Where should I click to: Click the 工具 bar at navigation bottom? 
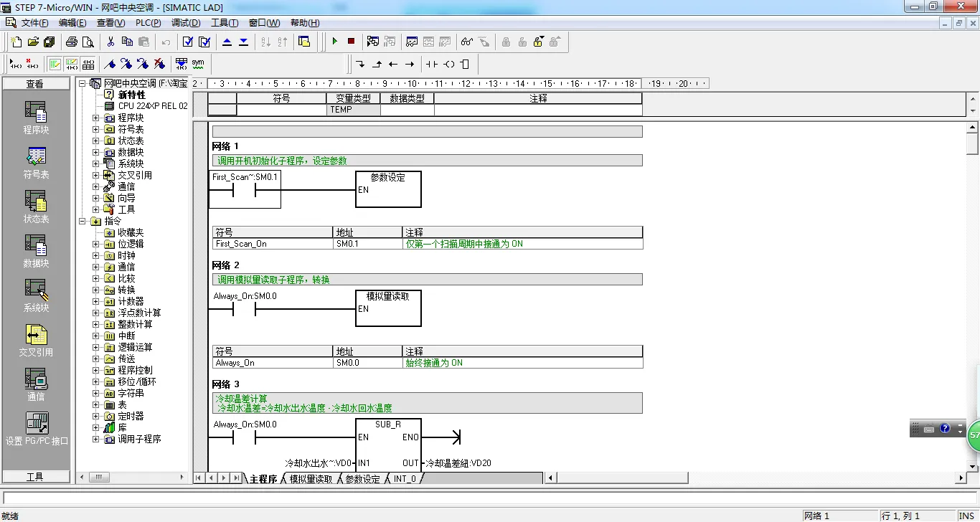point(36,477)
